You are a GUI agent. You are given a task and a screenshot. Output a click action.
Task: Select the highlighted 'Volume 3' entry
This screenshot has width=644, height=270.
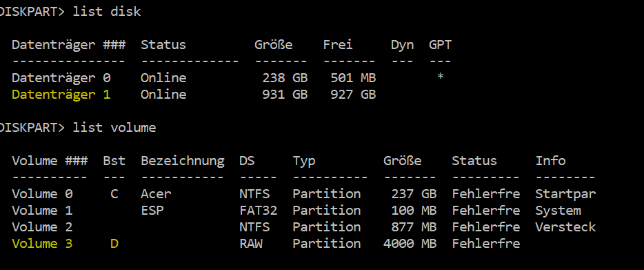coord(42,244)
